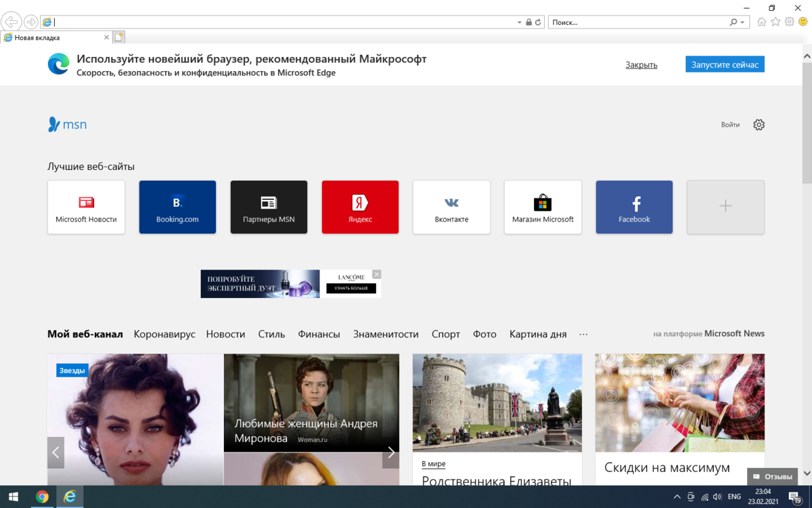Refresh the page using the reload icon
The width and height of the screenshot is (812, 508).
tap(539, 22)
